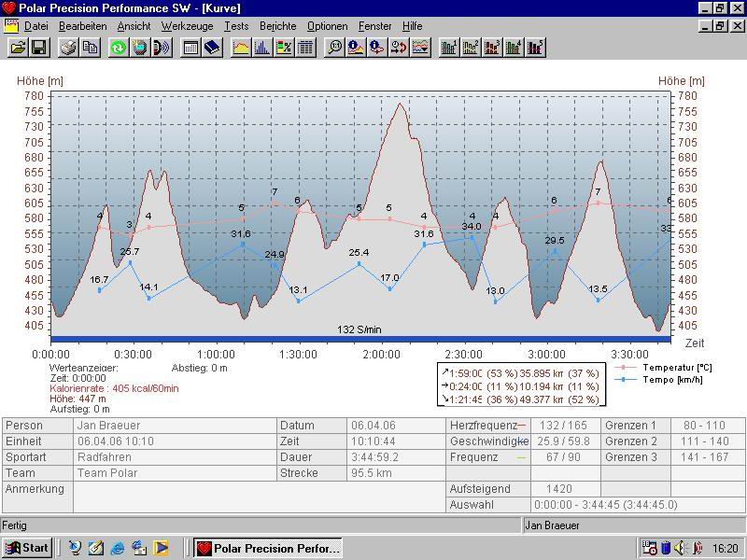Select the histogram bar chart icon
The height and width of the screenshot is (560, 747).
pos(262,48)
